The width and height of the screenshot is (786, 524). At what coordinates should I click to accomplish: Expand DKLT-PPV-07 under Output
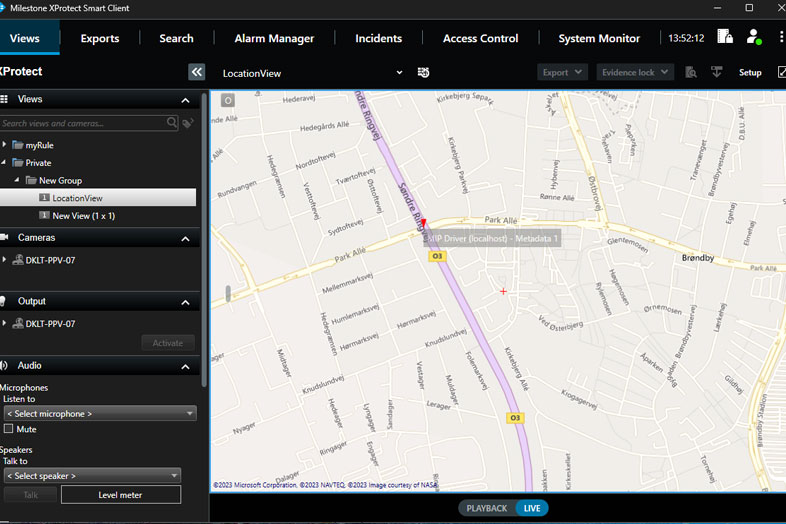[5, 323]
